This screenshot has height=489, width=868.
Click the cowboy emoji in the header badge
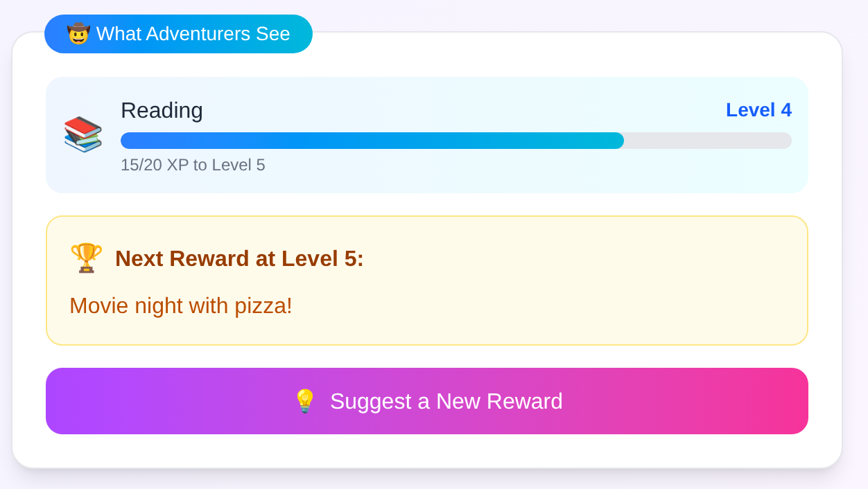pyautogui.click(x=80, y=33)
